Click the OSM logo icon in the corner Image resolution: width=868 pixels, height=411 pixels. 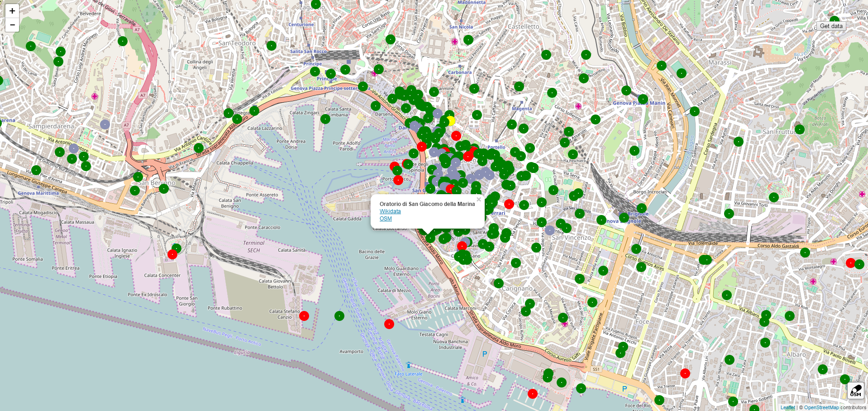point(855,391)
